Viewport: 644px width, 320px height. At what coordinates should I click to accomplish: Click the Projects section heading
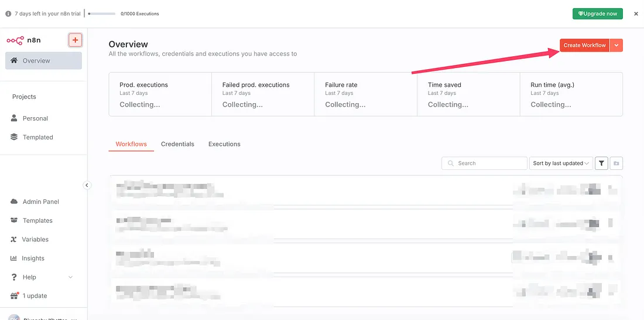coord(24,97)
